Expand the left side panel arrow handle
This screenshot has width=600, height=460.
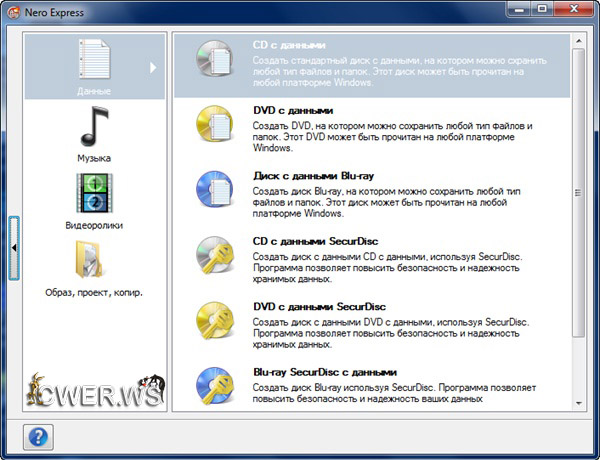(x=14, y=246)
